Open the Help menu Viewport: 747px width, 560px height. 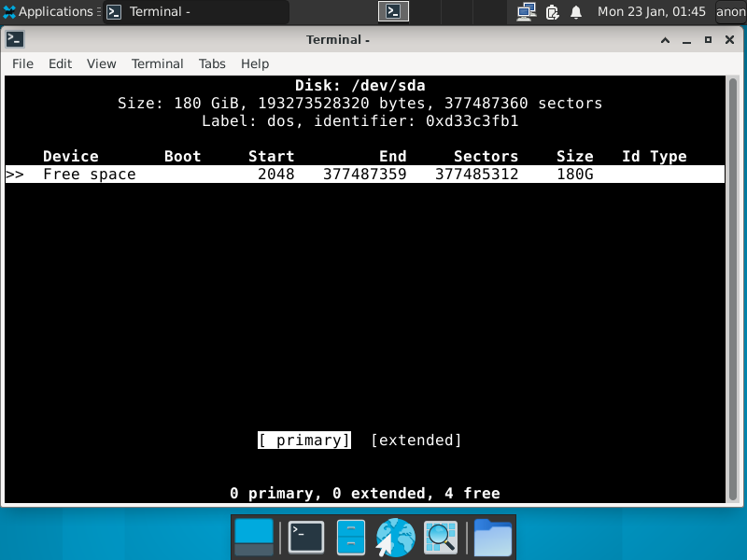click(x=255, y=63)
